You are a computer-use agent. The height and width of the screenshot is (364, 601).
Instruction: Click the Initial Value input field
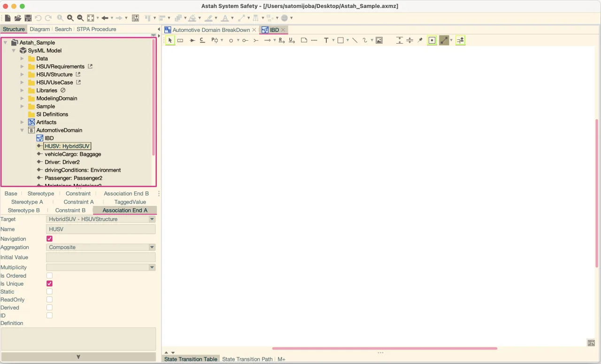[x=100, y=258]
